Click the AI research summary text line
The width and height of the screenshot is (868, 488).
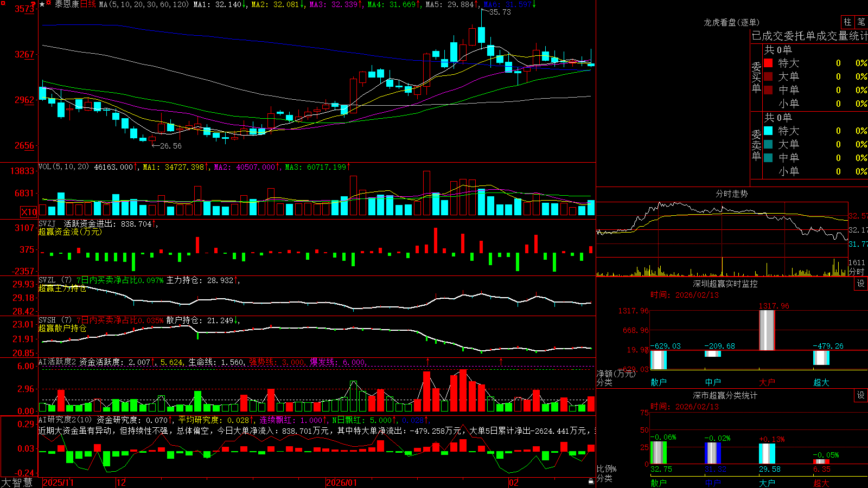pyautogui.click(x=317, y=431)
